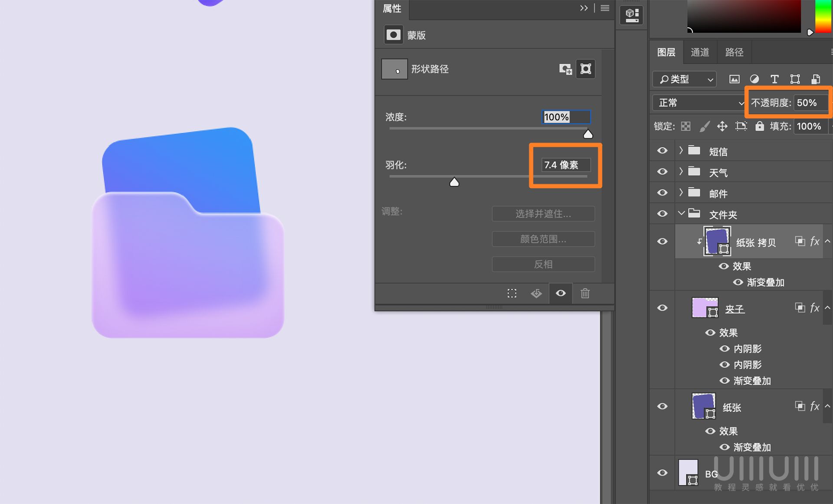Viewport: 833px width, 504px height.
Task: Click the Lock All padlock icon
Action: (x=759, y=126)
